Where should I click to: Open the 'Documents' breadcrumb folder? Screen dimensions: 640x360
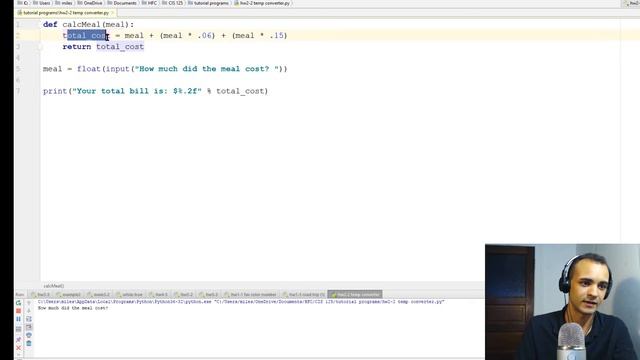(122, 3)
